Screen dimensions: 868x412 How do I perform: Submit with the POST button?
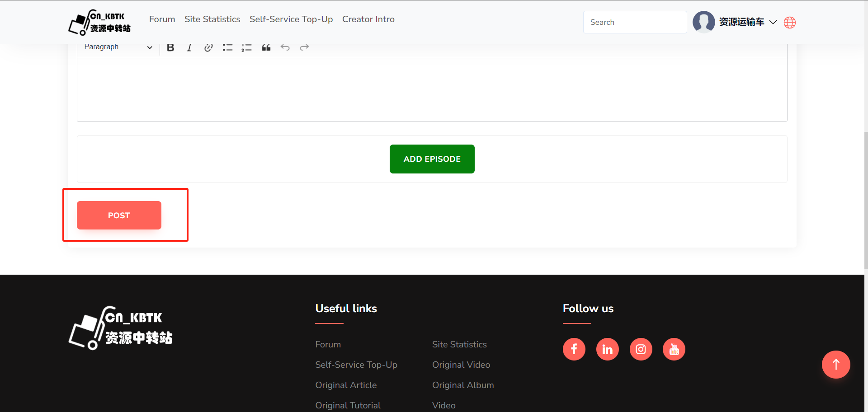click(x=119, y=215)
